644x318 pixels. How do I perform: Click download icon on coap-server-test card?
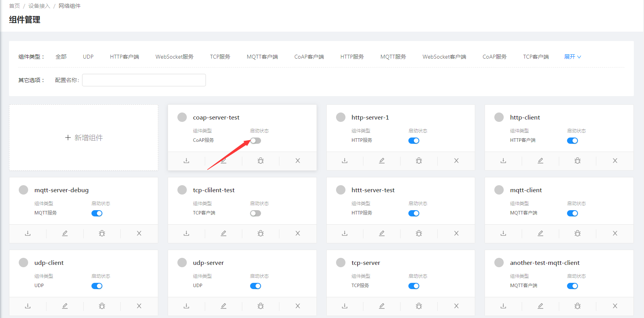[x=186, y=161]
